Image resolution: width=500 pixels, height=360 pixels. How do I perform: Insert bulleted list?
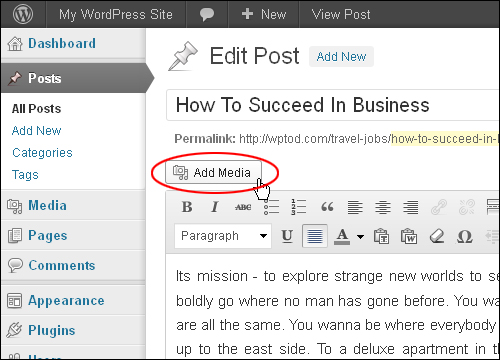click(271, 207)
